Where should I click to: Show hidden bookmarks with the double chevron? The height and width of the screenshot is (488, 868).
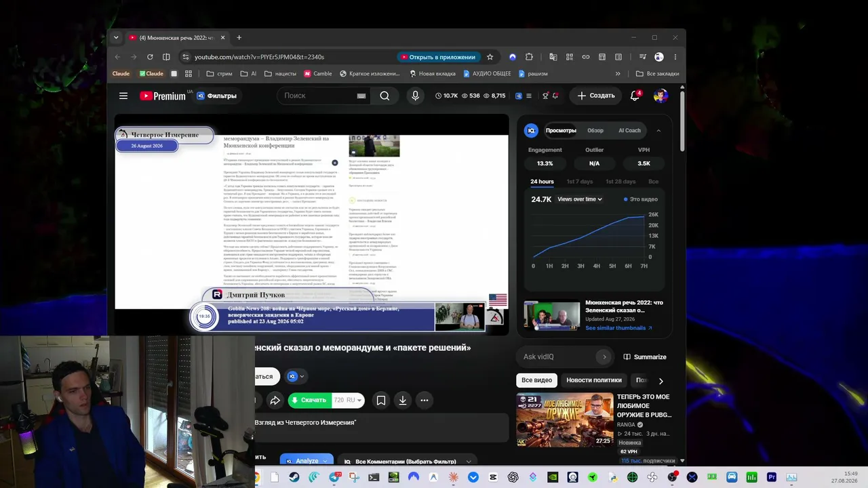(618, 74)
